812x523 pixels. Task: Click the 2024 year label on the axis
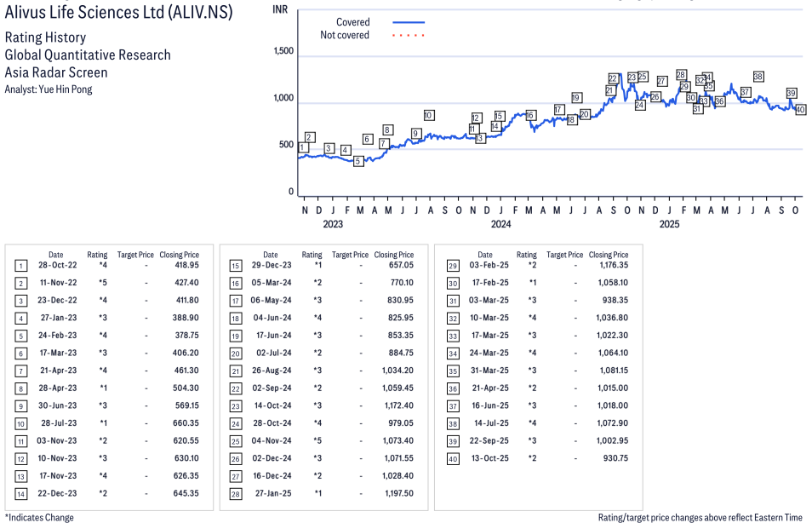(x=500, y=225)
